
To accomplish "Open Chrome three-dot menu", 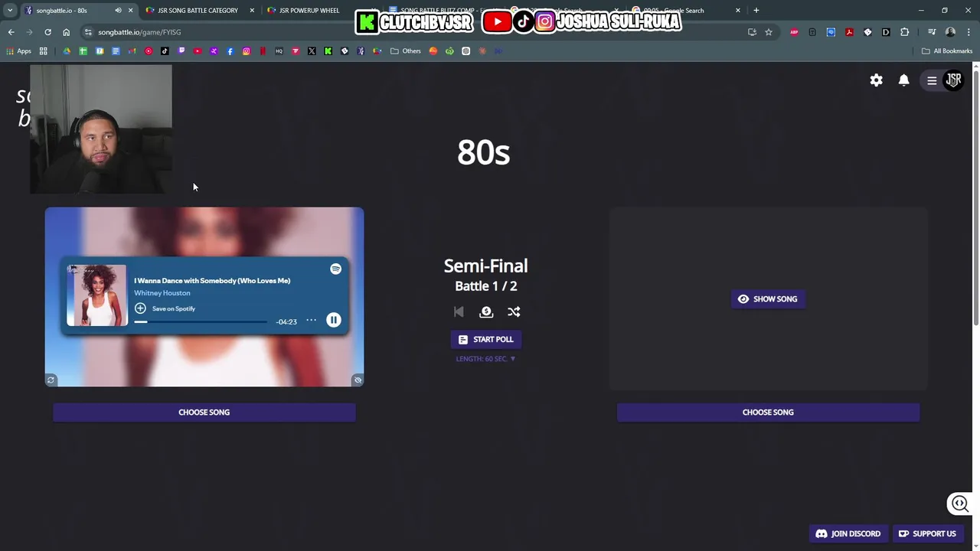I will coord(969,32).
